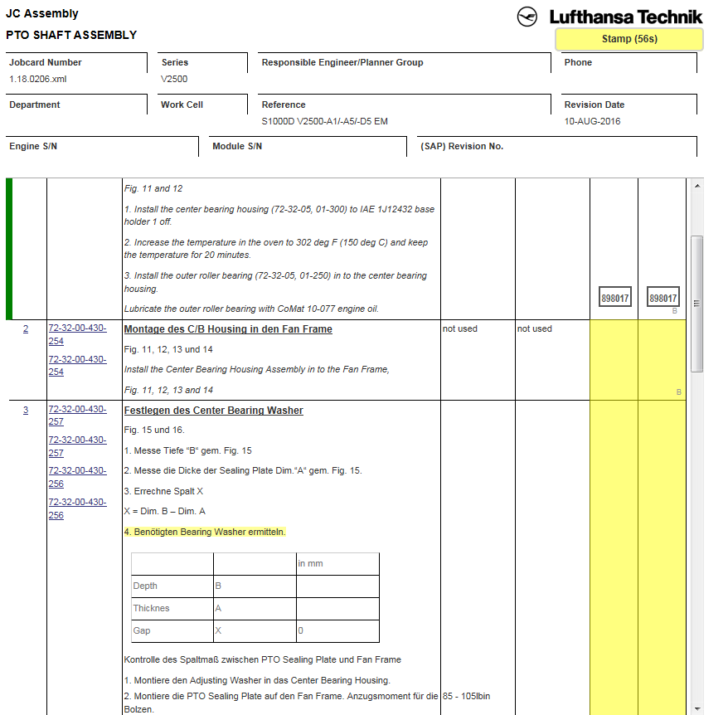This screenshot has height=715, width=728.
Task: Click the Stamp (56s) button
Action: tap(629, 39)
